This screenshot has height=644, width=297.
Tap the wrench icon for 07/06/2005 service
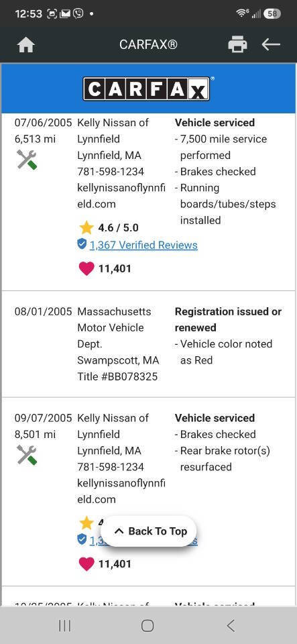coord(27,160)
